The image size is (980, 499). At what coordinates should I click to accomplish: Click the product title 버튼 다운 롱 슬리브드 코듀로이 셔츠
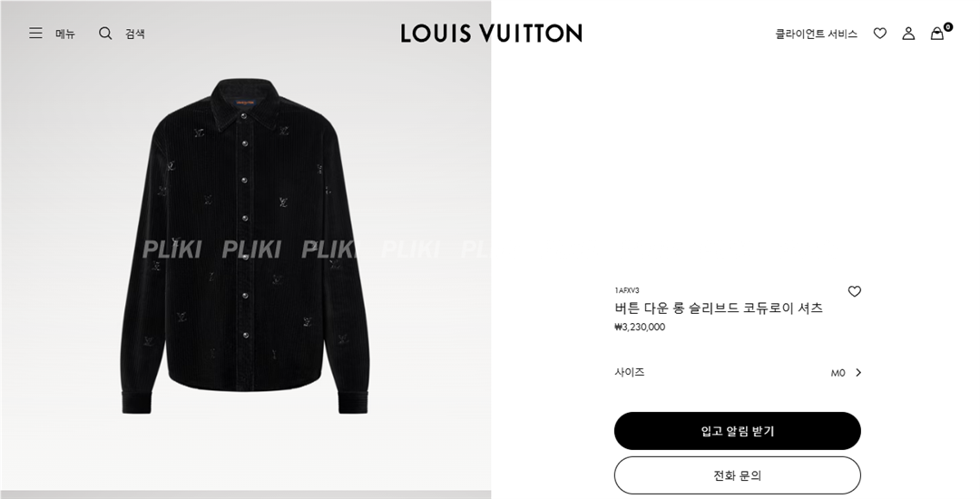point(719,308)
